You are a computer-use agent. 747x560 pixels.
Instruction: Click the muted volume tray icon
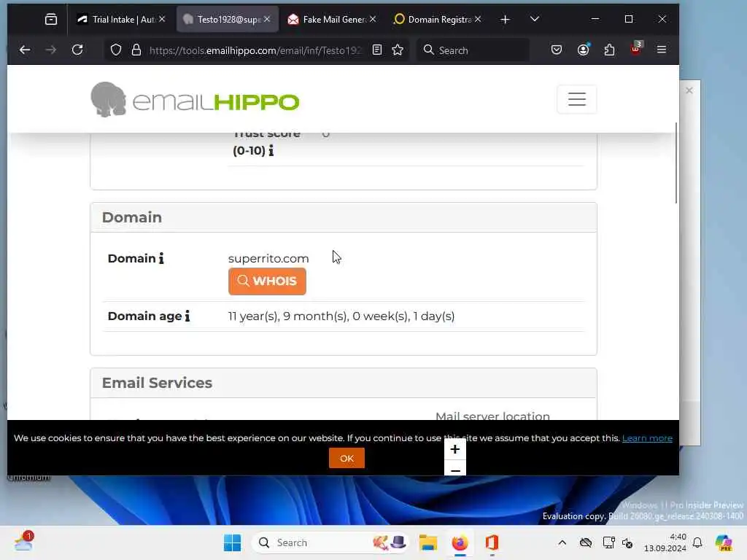[627, 542]
